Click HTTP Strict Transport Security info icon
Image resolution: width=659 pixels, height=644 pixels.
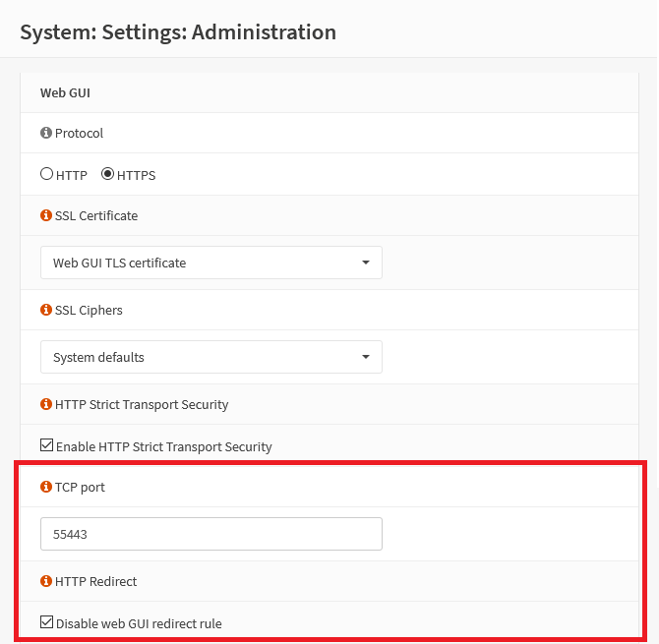[46, 404]
